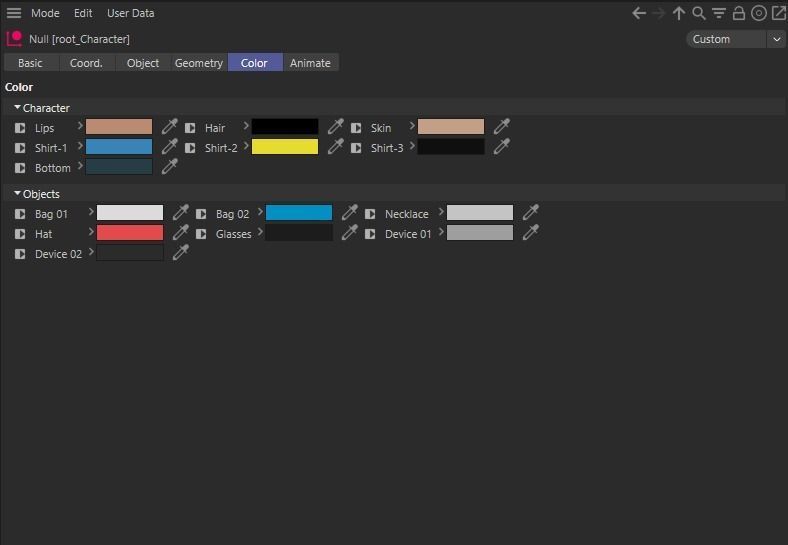
Task: Toggle keyframe button for Hat
Action: (x=20, y=234)
